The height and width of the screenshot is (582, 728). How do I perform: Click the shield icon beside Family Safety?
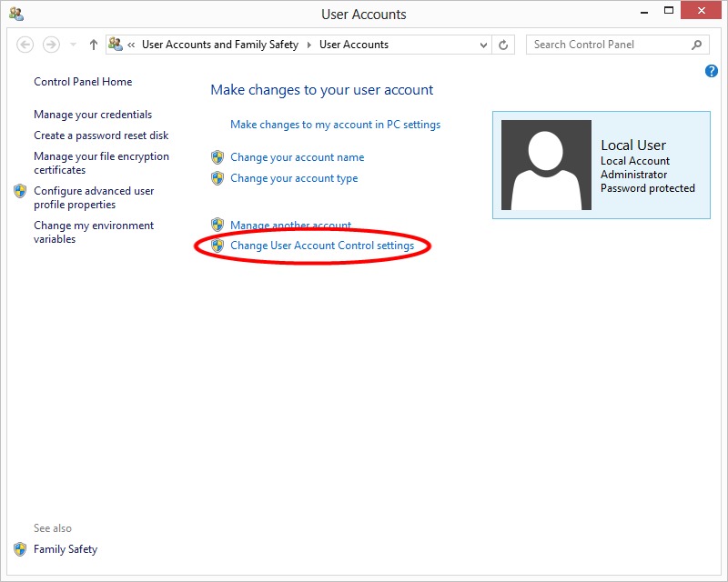(x=20, y=549)
